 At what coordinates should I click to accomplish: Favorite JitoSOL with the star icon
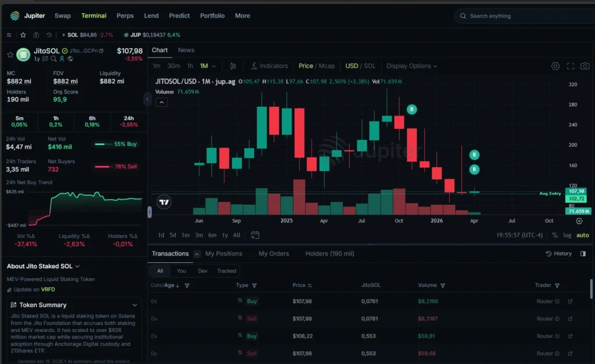[10, 55]
